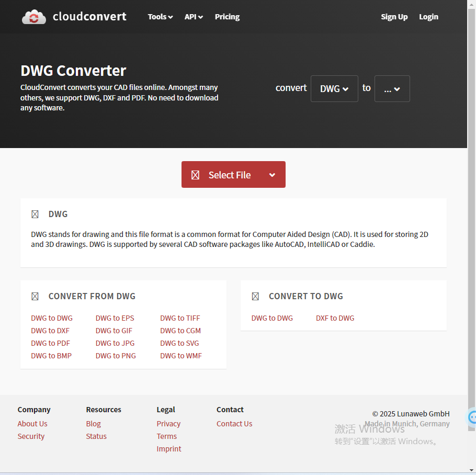The image size is (476, 475).
Task: Open the Terms footer link
Action: pos(167,436)
